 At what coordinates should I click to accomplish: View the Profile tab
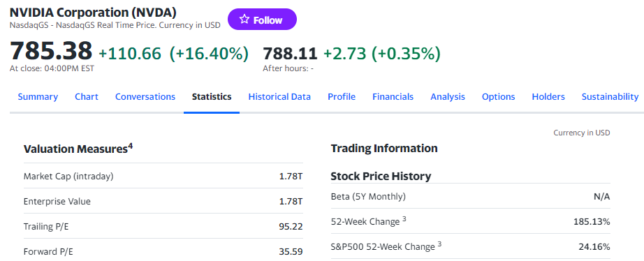[x=342, y=97]
